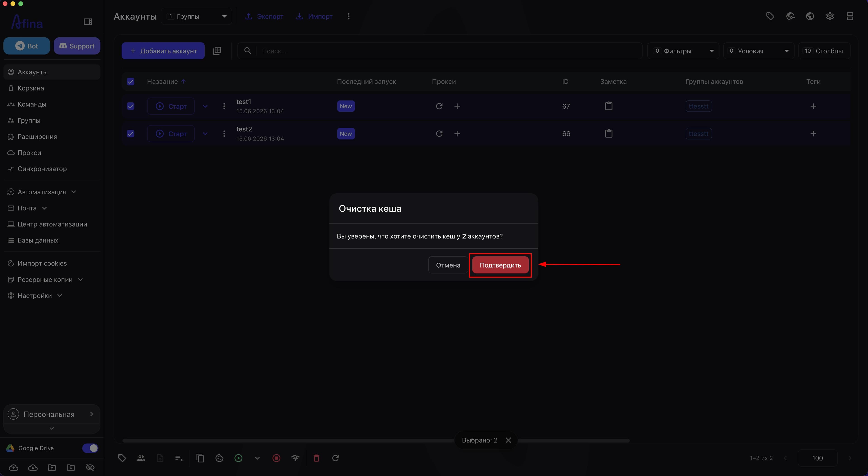Click the Отмена button in dialog
Viewport: 868px width, 476px height.
pyautogui.click(x=448, y=265)
